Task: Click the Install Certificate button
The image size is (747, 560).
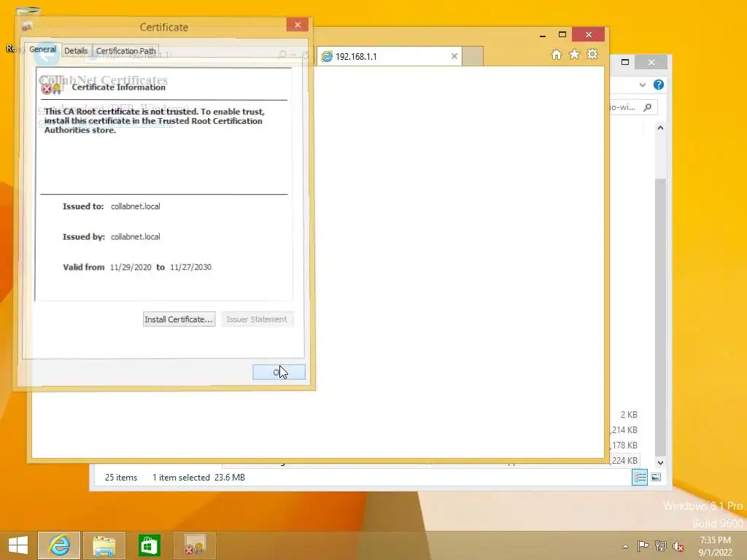Action: (179, 319)
